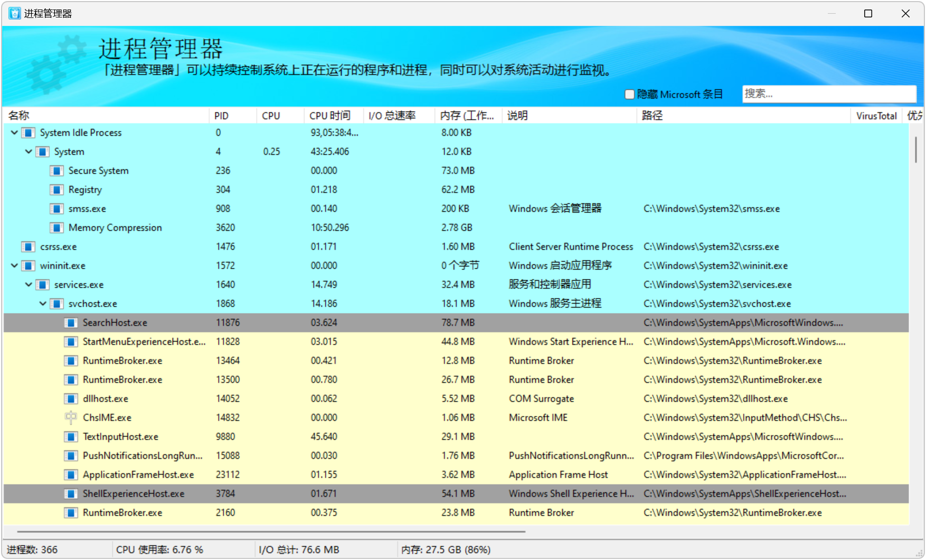Click the wininit.exe path cell
Screen dimensions: 926x560
715,265
